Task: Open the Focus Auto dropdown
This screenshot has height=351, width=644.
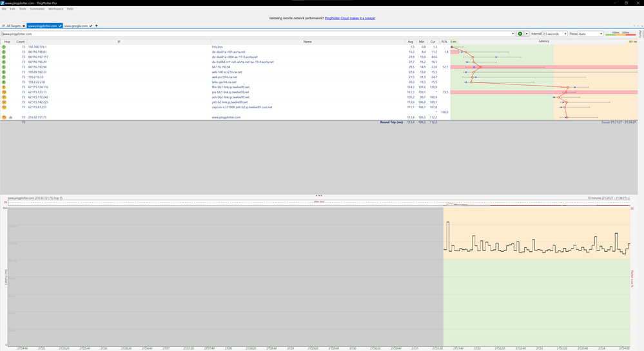Action: (590, 33)
